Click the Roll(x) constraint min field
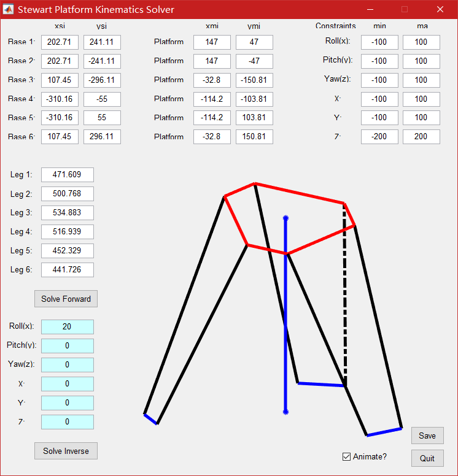 click(379, 42)
